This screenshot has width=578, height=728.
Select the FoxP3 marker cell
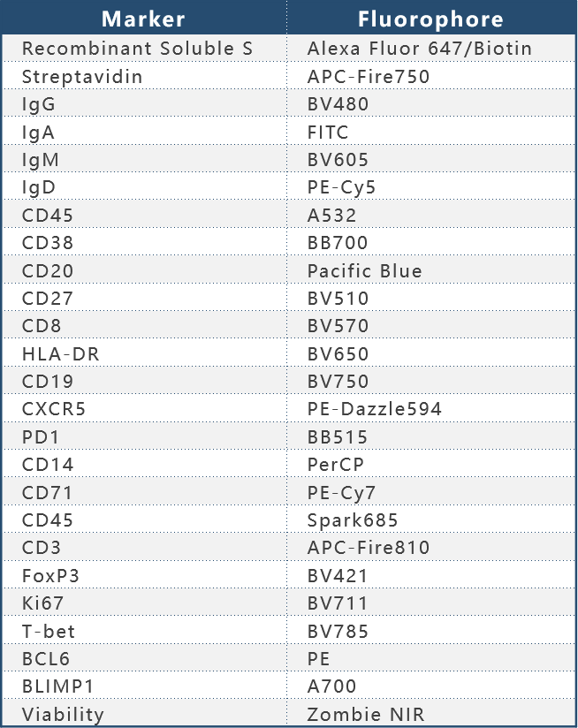click(49, 576)
